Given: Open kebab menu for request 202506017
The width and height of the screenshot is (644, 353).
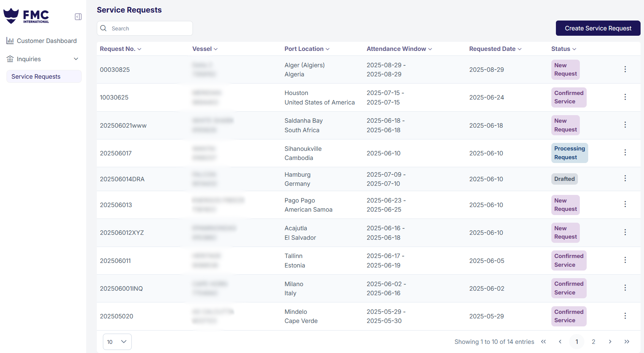Looking at the screenshot, I should (625, 153).
